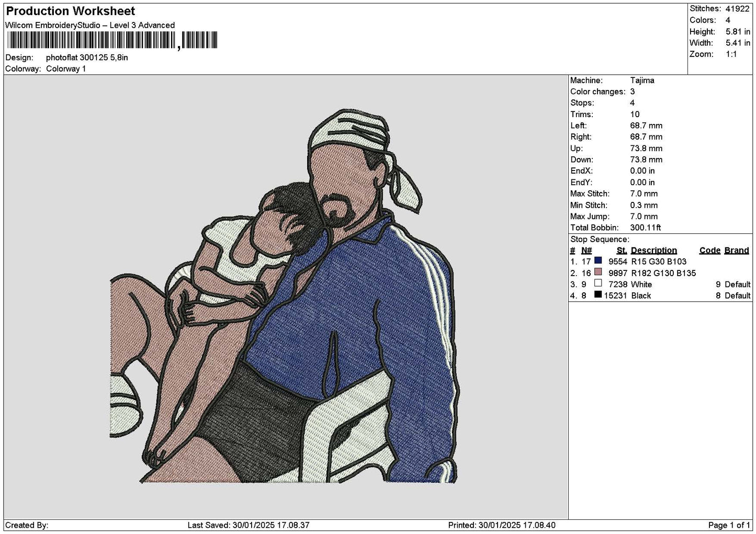The height and width of the screenshot is (534, 756).
Task: Click stitch count '9554' in first row
Action: [x=618, y=262]
